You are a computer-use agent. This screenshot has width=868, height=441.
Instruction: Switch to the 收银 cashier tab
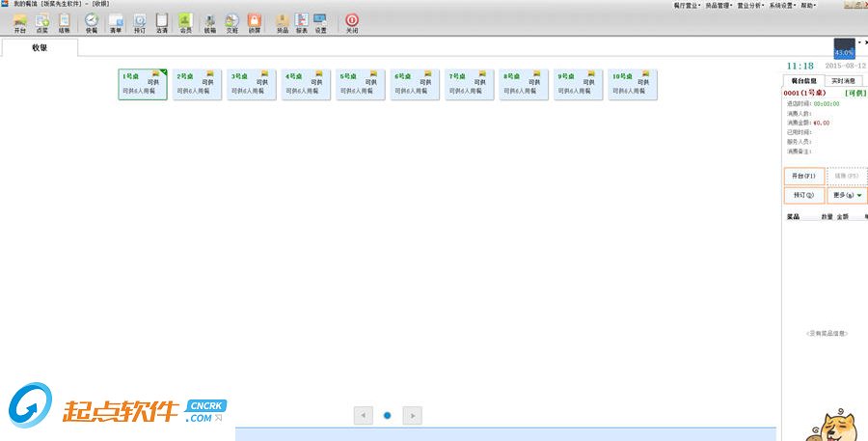coord(40,47)
